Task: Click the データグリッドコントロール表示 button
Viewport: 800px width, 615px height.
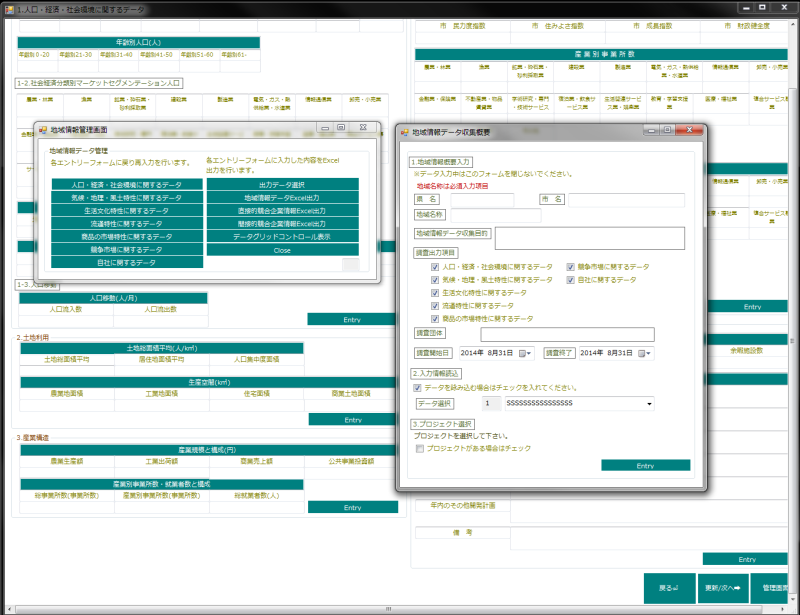Action: click(283, 237)
